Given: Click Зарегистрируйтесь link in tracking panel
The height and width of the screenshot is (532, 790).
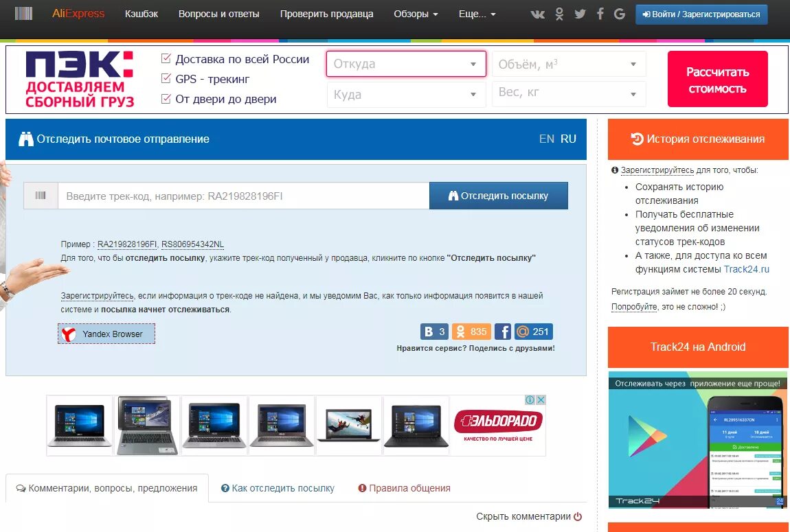Looking at the screenshot, I should tap(98, 296).
